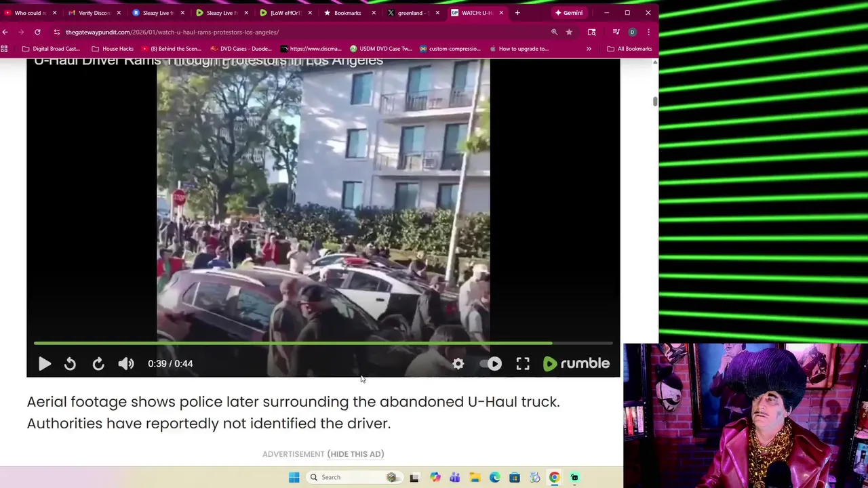Open video settings gear icon

pos(458,364)
